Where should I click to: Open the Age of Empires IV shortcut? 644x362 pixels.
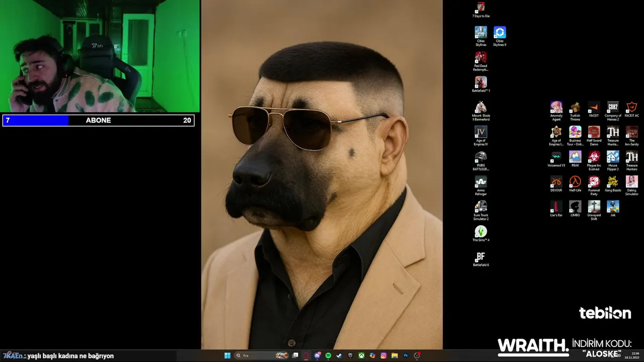point(481,136)
